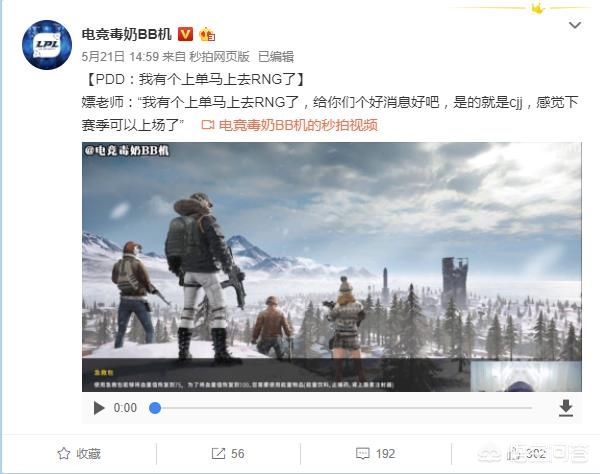Open the comments icon showing 192
This screenshot has width=600, height=474.
click(362, 454)
